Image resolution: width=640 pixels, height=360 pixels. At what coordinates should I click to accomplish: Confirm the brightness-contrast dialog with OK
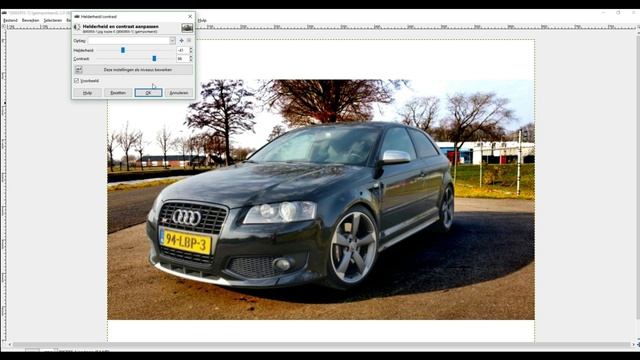coord(148,93)
